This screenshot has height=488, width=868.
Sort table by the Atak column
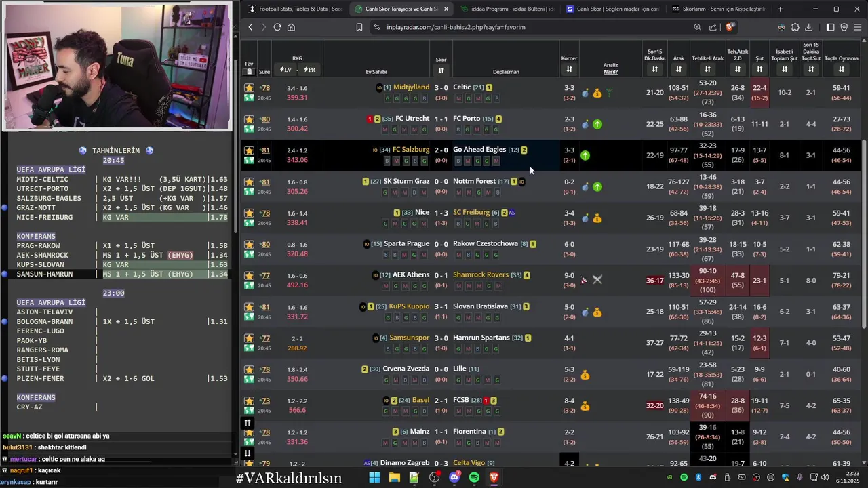coord(679,69)
